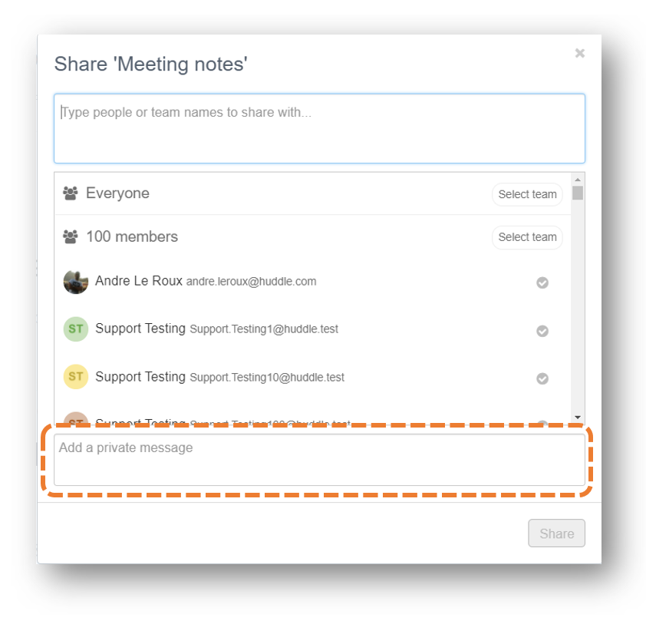Click the member list scrollbar thumb
The image size is (646, 644).
click(x=578, y=193)
